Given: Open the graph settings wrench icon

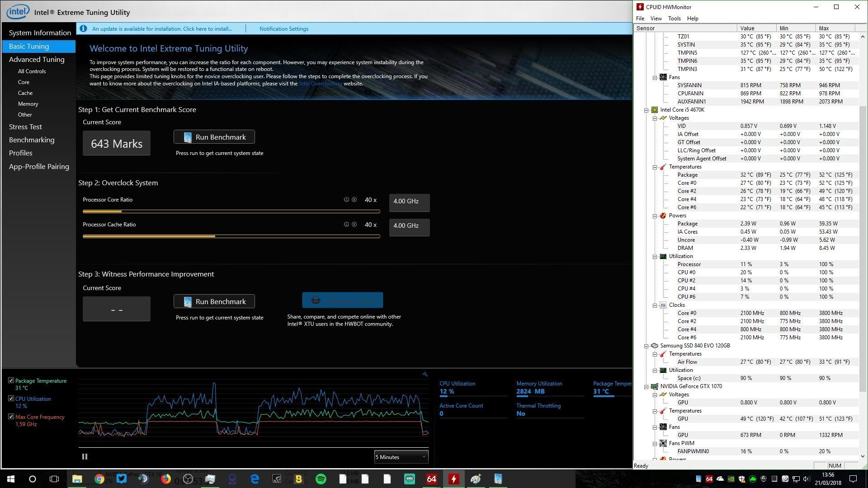Looking at the screenshot, I should pos(425,374).
